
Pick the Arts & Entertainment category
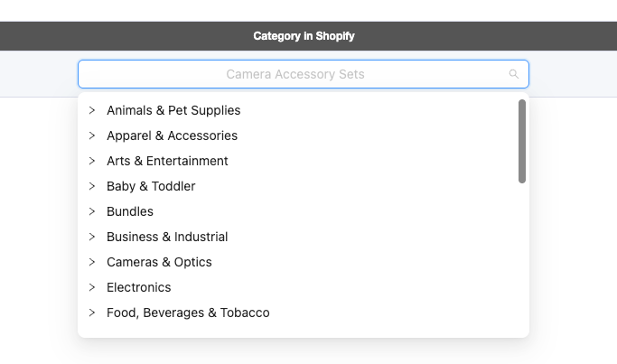(167, 161)
